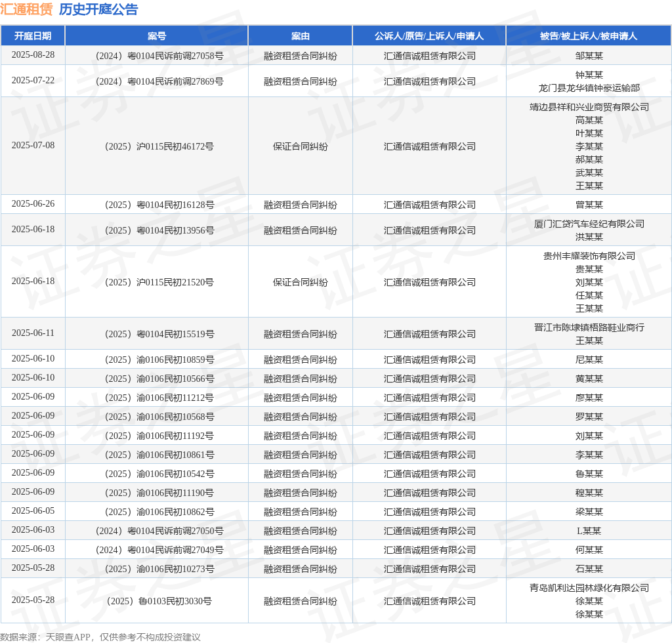Click defendant 龙门县龙华镇钟豪运输部
This screenshot has width=672, height=643.
589,88
